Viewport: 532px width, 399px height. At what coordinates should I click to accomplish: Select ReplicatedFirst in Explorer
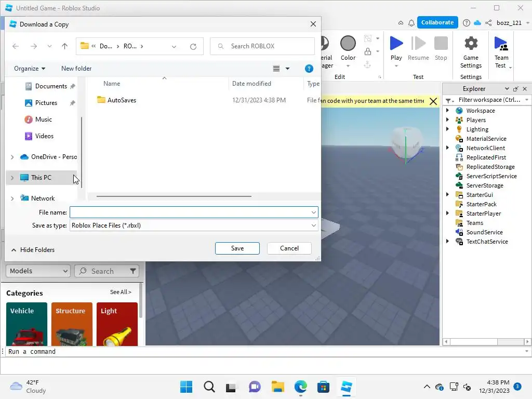pos(486,157)
